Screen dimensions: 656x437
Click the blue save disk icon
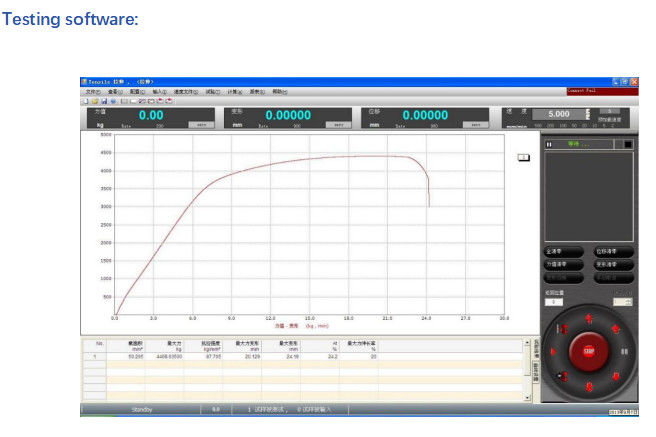coord(103,101)
